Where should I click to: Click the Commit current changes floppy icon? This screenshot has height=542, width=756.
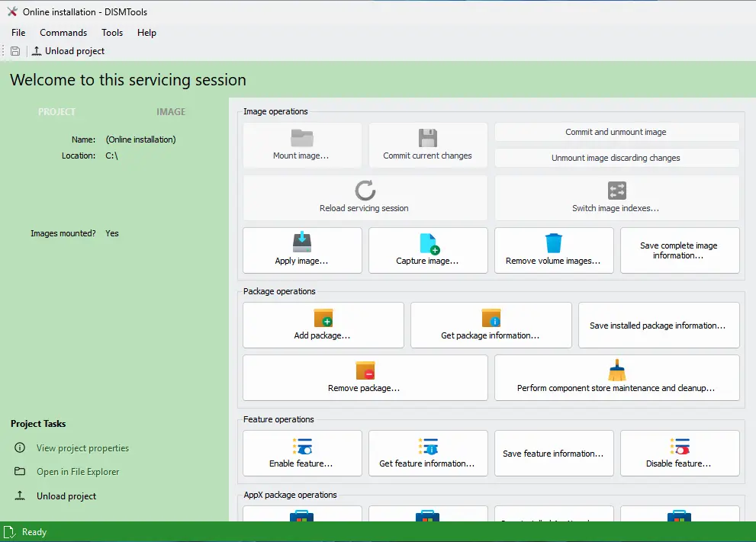click(x=428, y=138)
